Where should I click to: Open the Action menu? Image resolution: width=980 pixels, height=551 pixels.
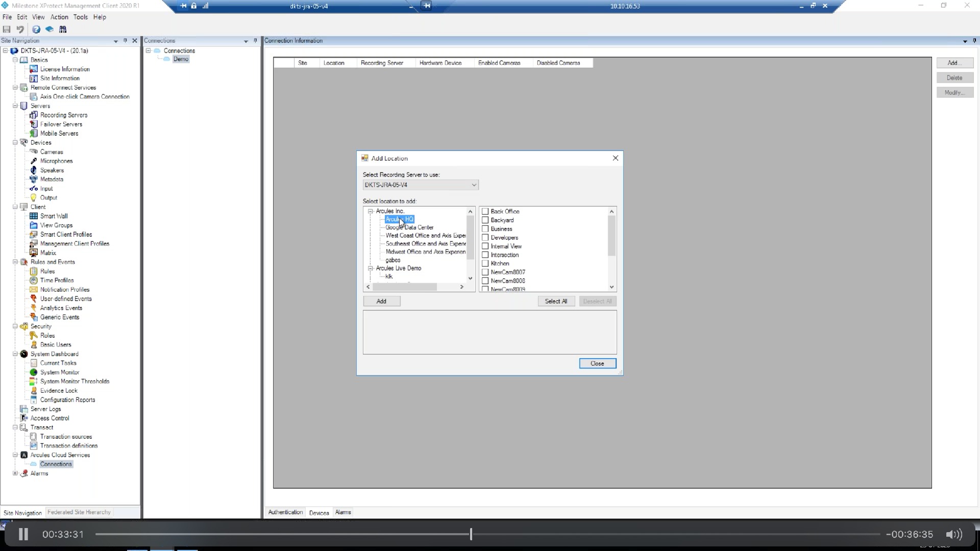(x=59, y=17)
